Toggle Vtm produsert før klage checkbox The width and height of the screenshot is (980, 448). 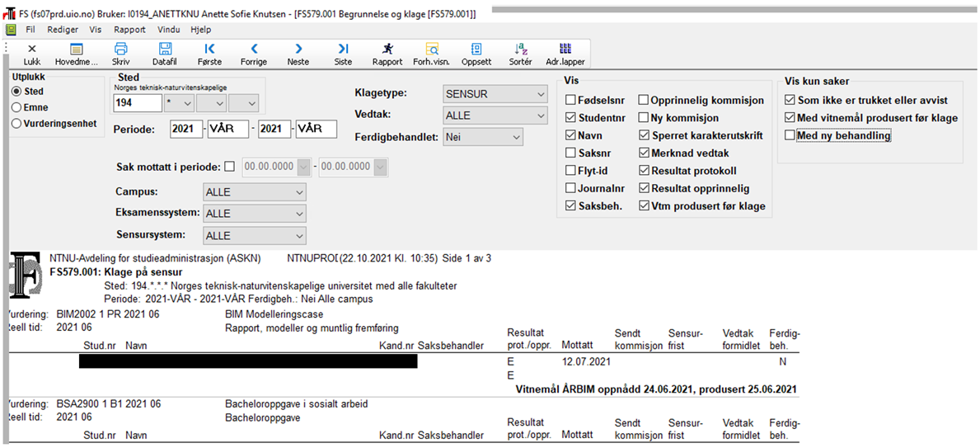pyautogui.click(x=643, y=205)
